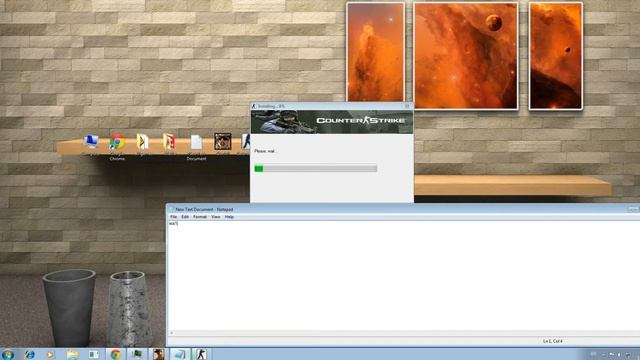Click the small taskbar icon beside Chrome's left
The height and width of the screenshot is (360, 640).
[x=93, y=355]
